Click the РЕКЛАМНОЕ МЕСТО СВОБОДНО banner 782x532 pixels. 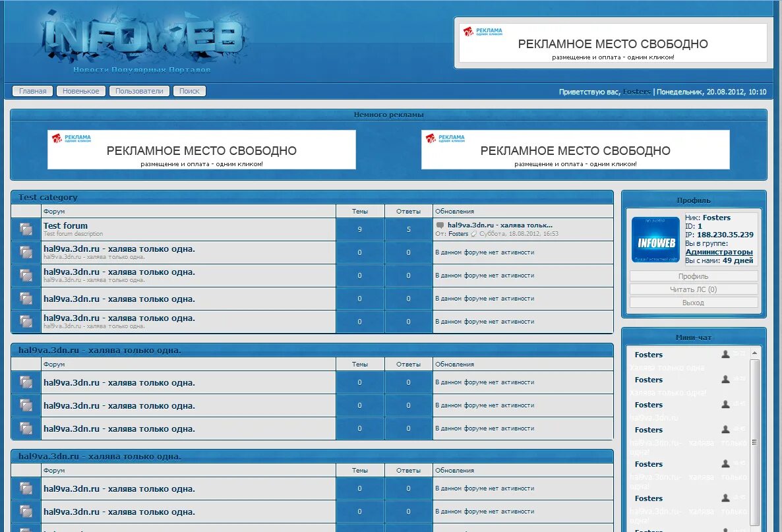613,44
